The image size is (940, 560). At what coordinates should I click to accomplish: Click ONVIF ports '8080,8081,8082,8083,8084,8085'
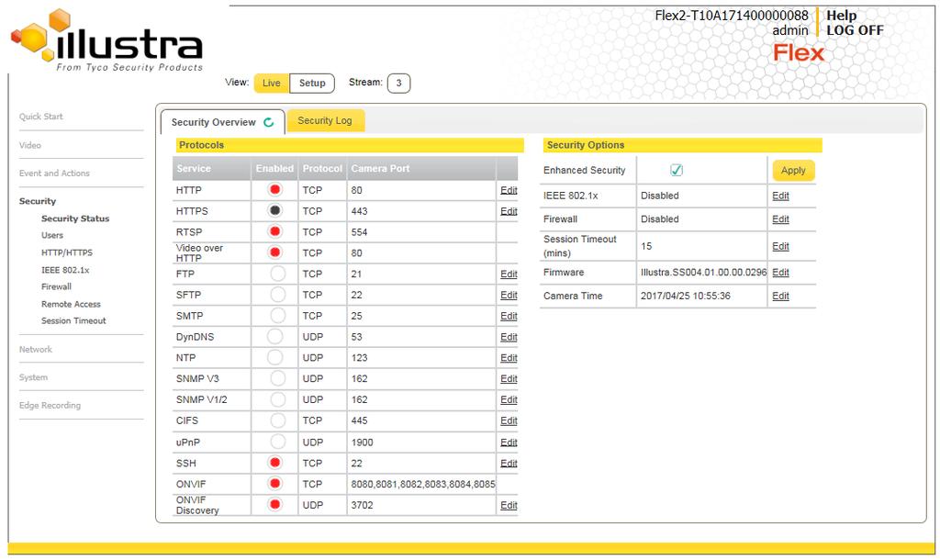(423, 484)
